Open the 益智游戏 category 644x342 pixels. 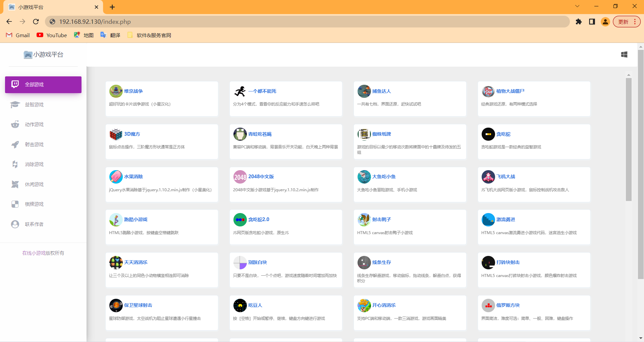(x=43, y=105)
